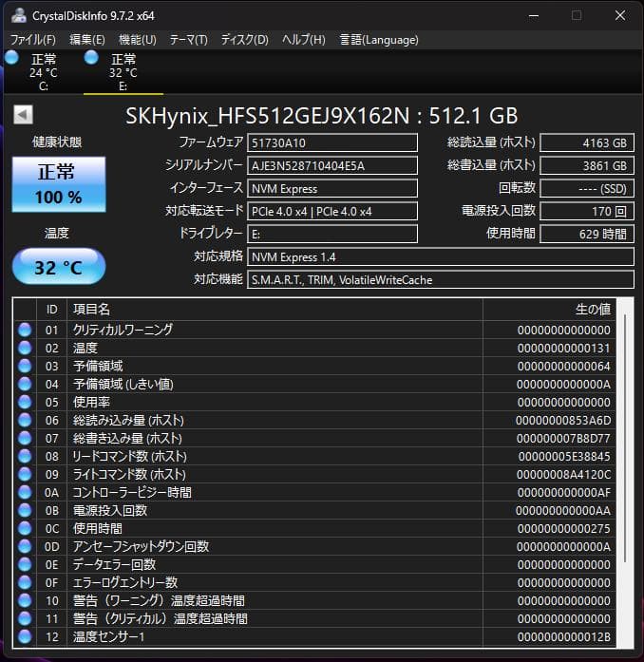Close the CrystalDiskInfo window

point(620,15)
